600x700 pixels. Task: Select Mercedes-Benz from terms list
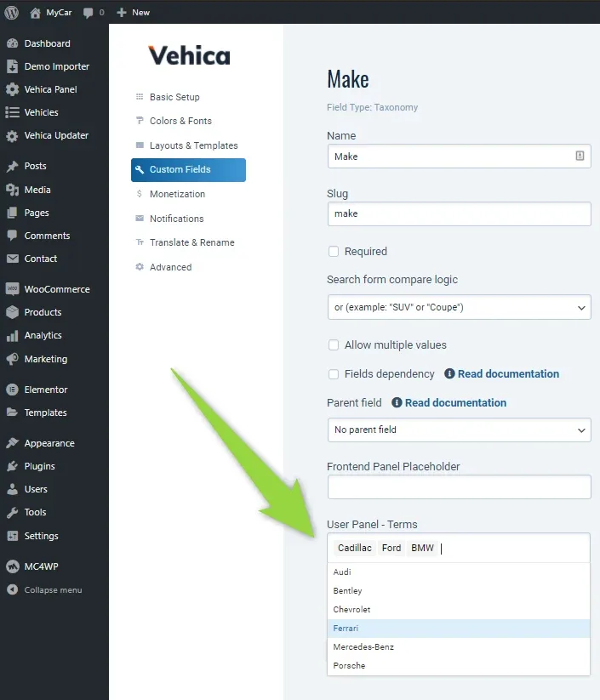[x=459, y=647]
